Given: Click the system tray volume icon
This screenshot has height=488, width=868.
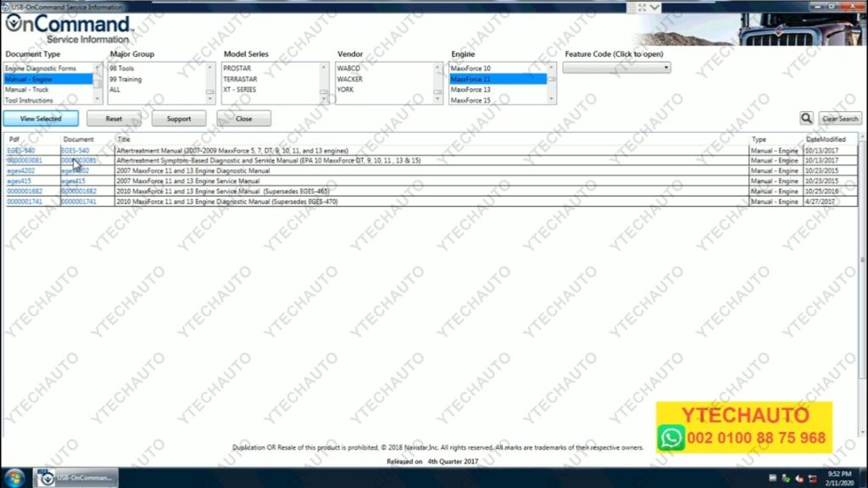Looking at the screenshot, I should click(799, 479).
